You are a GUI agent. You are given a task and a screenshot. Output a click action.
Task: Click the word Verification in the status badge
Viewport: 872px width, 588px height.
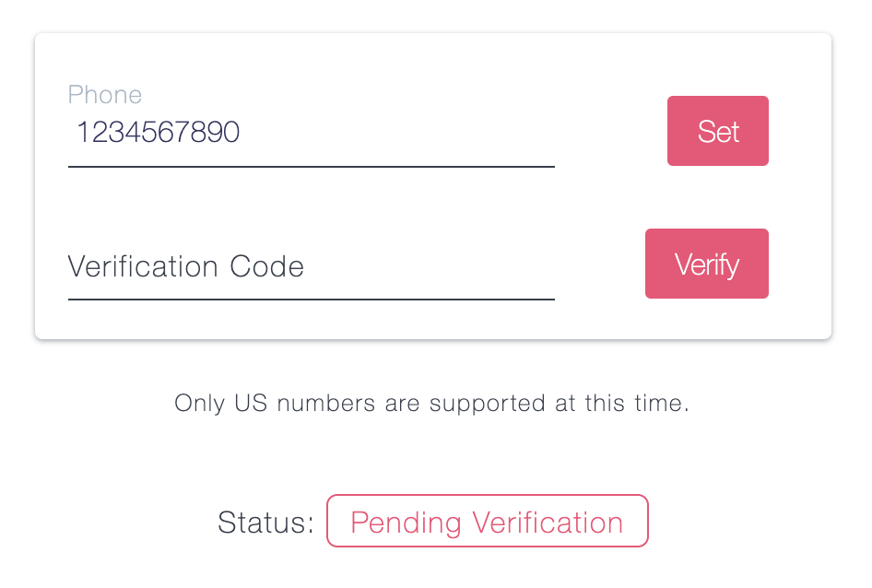(548, 522)
